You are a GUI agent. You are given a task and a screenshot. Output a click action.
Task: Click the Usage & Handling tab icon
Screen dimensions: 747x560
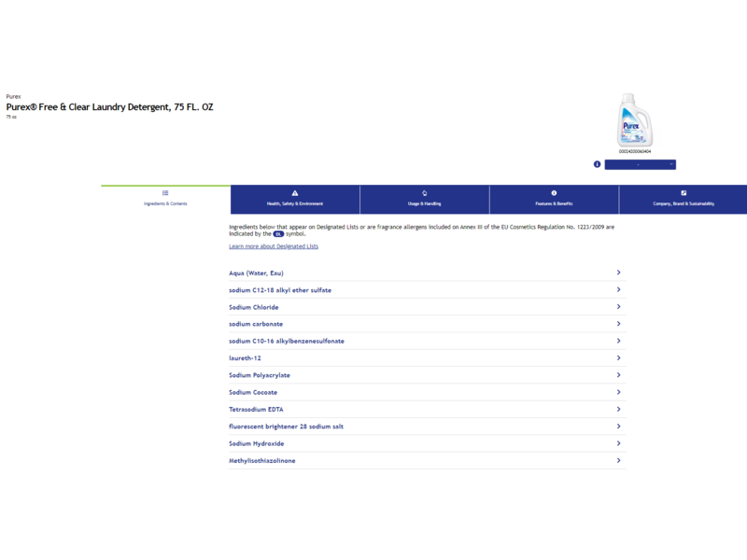click(x=425, y=193)
